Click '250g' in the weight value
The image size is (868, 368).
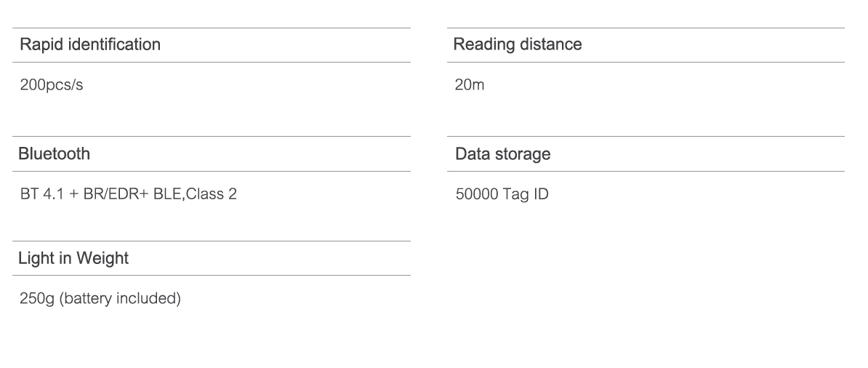[x=37, y=299]
